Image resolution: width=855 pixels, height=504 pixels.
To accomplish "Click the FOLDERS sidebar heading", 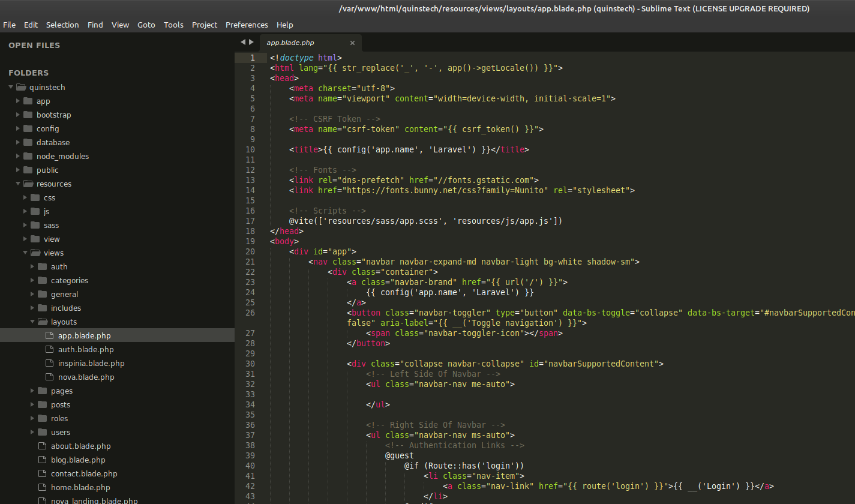I will [29, 73].
